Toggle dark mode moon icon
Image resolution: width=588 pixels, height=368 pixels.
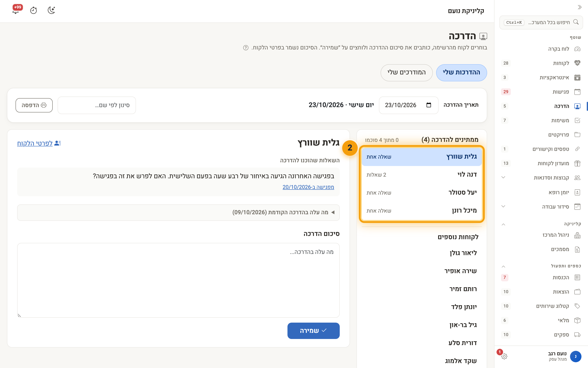[x=51, y=10]
